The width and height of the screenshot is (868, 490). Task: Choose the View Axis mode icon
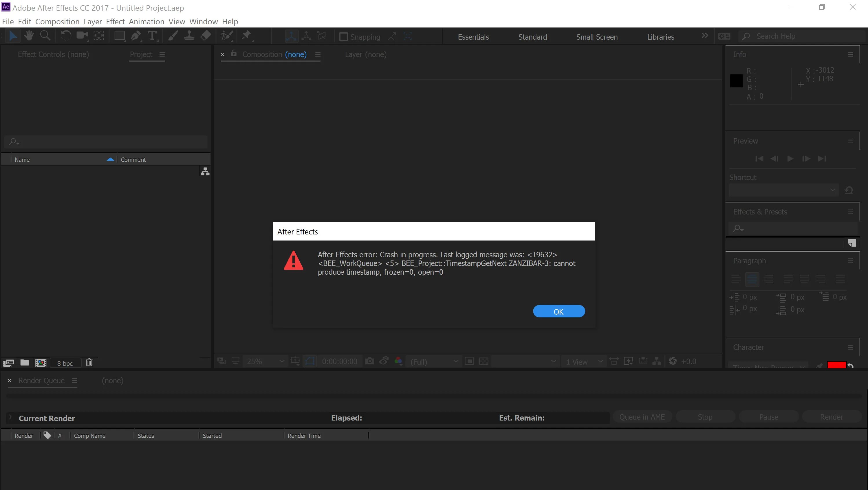tap(322, 36)
